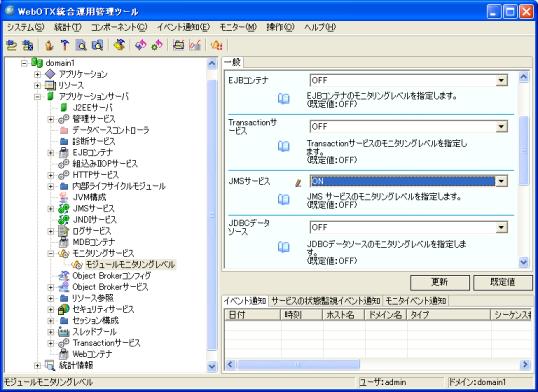Screen dimensions: 538x392
Task: Open help book icon for Transactionサービス
Action: (x=283, y=147)
